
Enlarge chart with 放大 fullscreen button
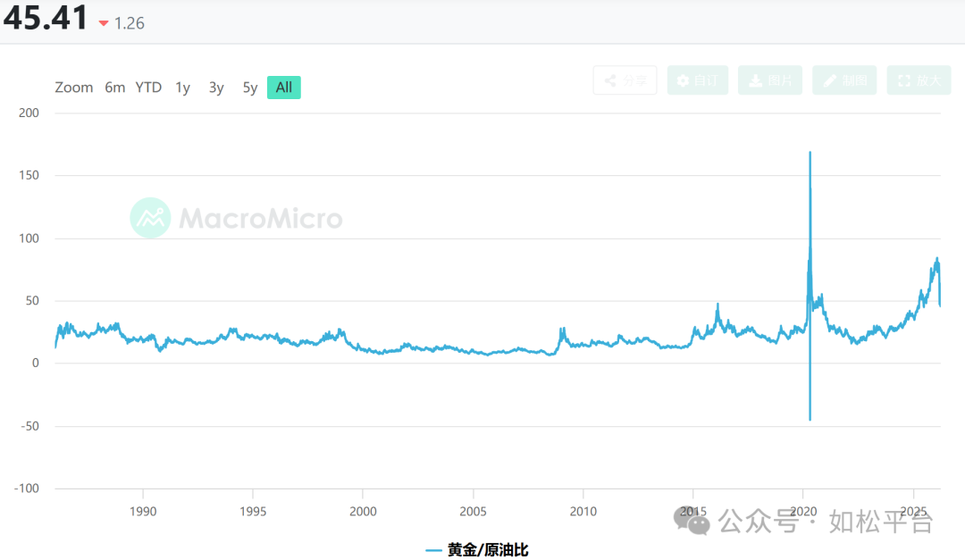tap(919, 80)
